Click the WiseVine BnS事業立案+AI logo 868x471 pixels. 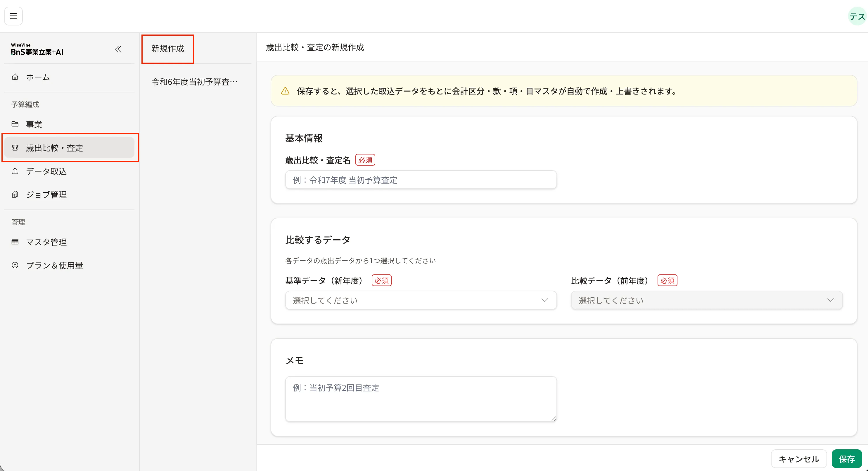point(37,49)
